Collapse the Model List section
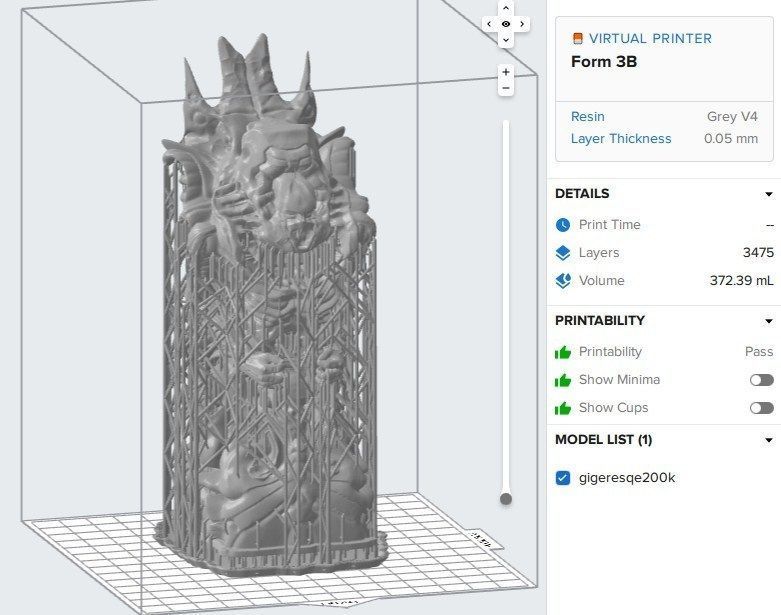Viewport: 781px width, 615px height. point(769,440)
